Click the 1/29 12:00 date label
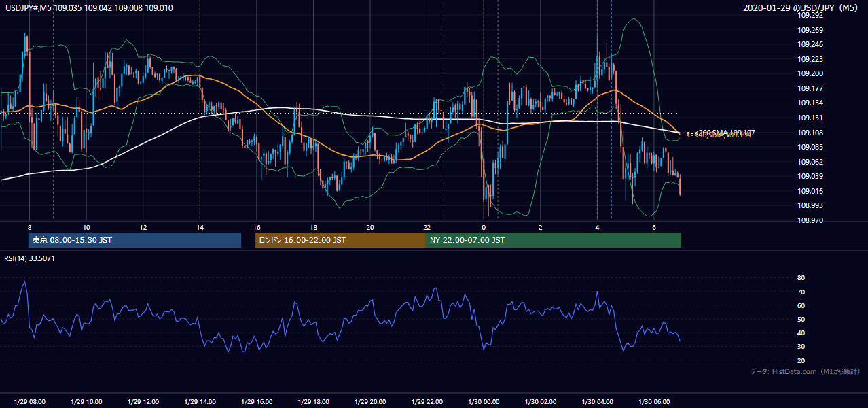Viewport: 868px width, 408px height. pos(143,401)
